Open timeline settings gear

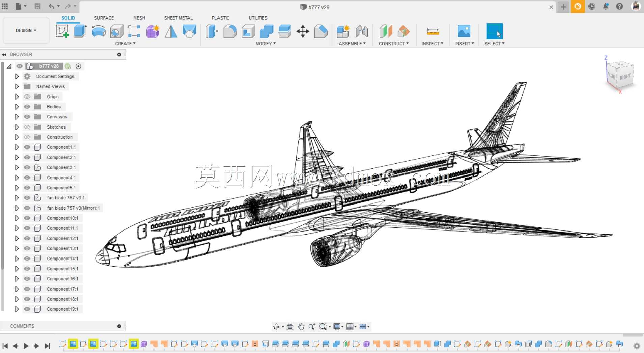point(637,346)
